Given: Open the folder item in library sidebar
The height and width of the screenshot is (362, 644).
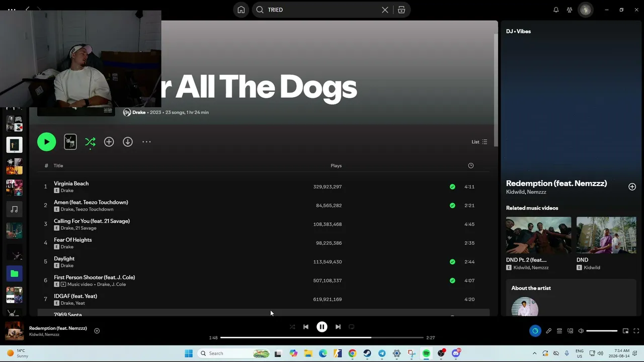Looking at the screenshot, I should point(14,274).
